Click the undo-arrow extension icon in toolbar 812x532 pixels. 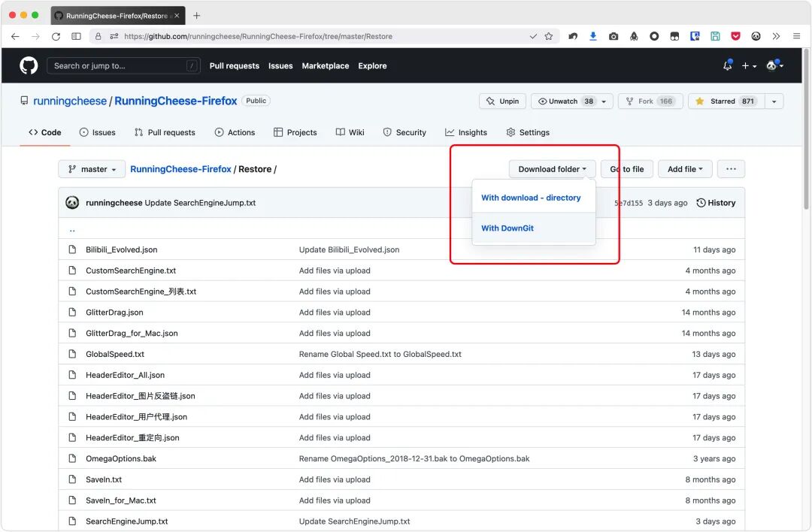573,36
